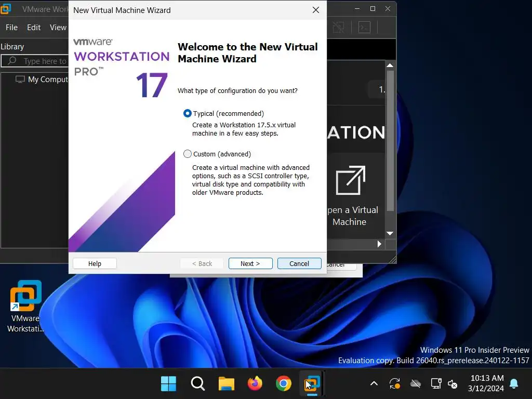
Task: Click the VMware scrollbar down arrow
Action: 390,233
